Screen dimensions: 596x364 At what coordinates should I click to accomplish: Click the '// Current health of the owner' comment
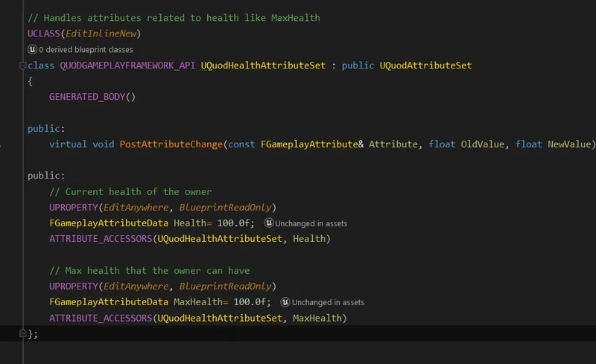tap(130, 192)
